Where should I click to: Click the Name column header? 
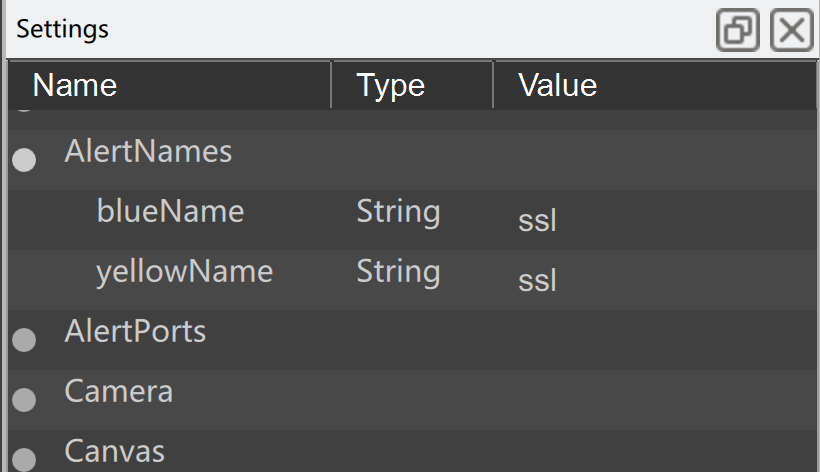169,85
